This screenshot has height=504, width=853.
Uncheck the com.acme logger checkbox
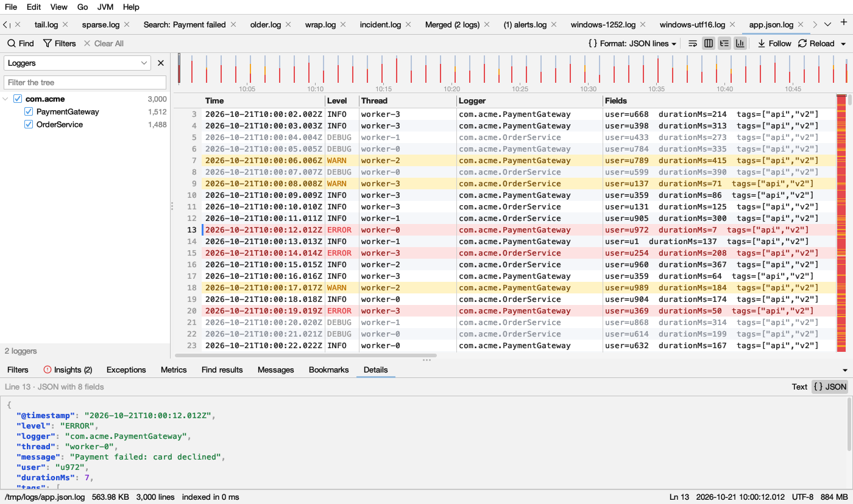(x=18, y=99)
